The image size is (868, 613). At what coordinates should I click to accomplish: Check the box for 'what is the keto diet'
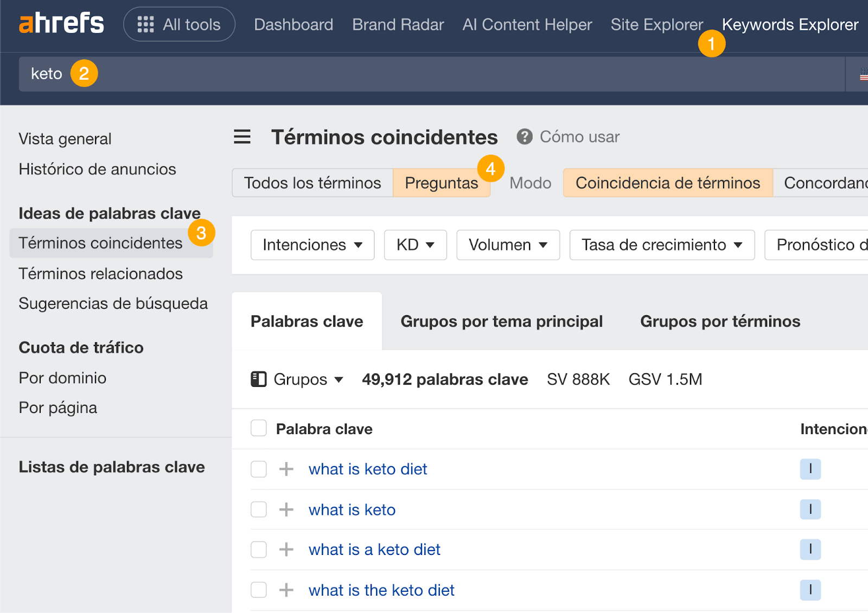259,590
